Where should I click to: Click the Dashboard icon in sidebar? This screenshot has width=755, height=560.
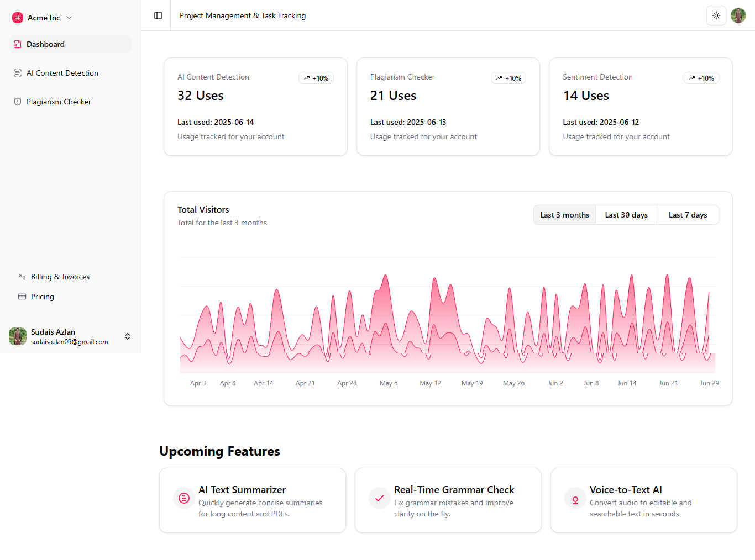point(18,44)
